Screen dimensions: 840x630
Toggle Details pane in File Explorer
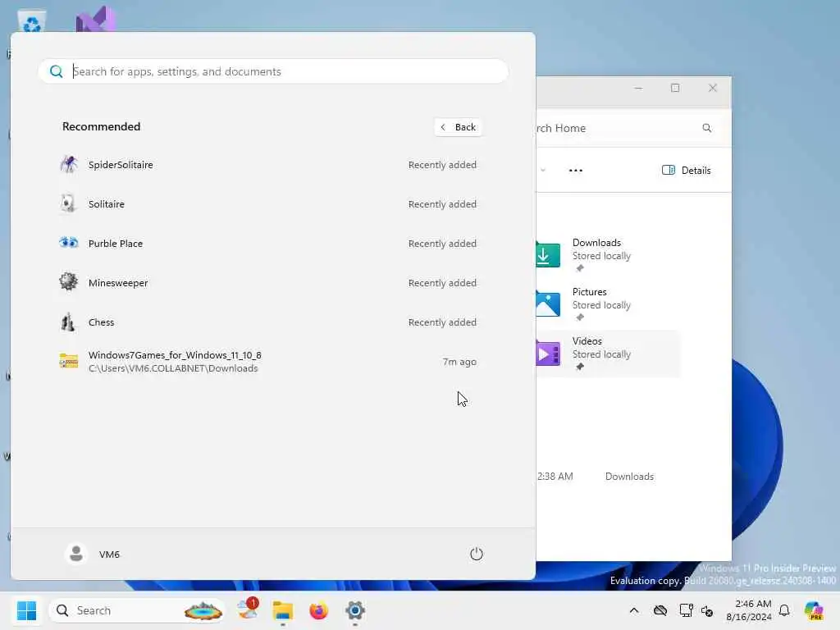687,171
